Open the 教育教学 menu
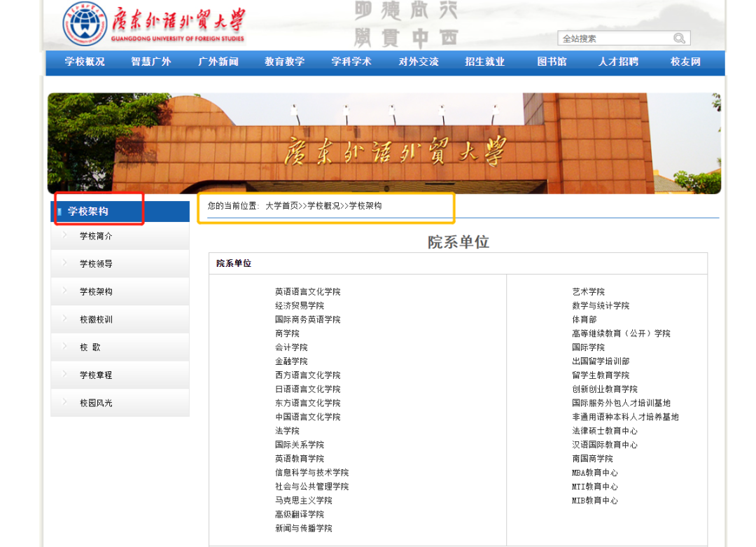Screen dimensions: 756x547 [284, 62]
